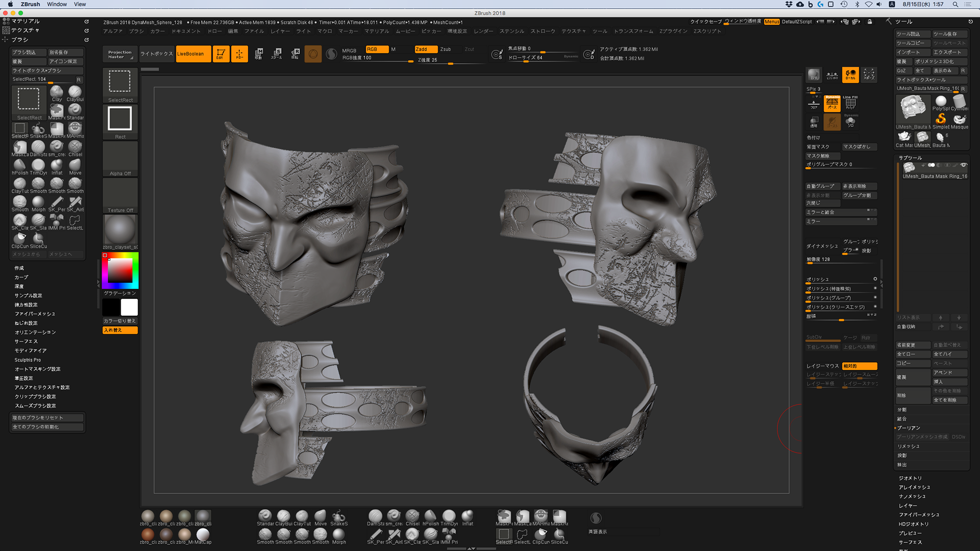Screen dimensions: 980x551
Task: Pick the SnakeS brush in bottom shelf
Action: [x=338, y=517]
